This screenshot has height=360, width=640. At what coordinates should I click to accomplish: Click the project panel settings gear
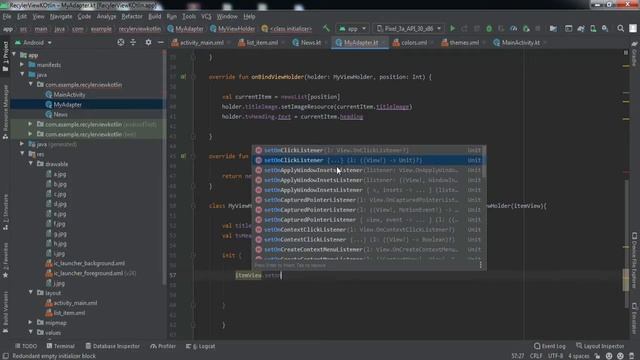click(x=148, y=42)
